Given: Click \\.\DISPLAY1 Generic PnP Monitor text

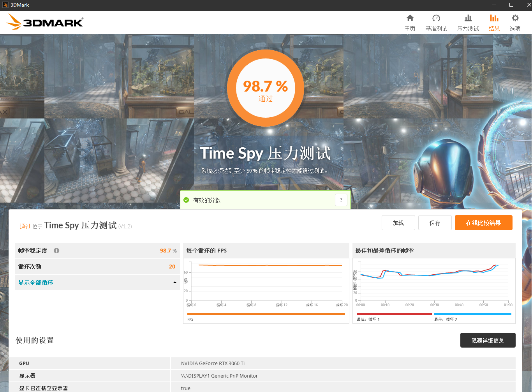Looking at the screenshot, I should (219, 376).
